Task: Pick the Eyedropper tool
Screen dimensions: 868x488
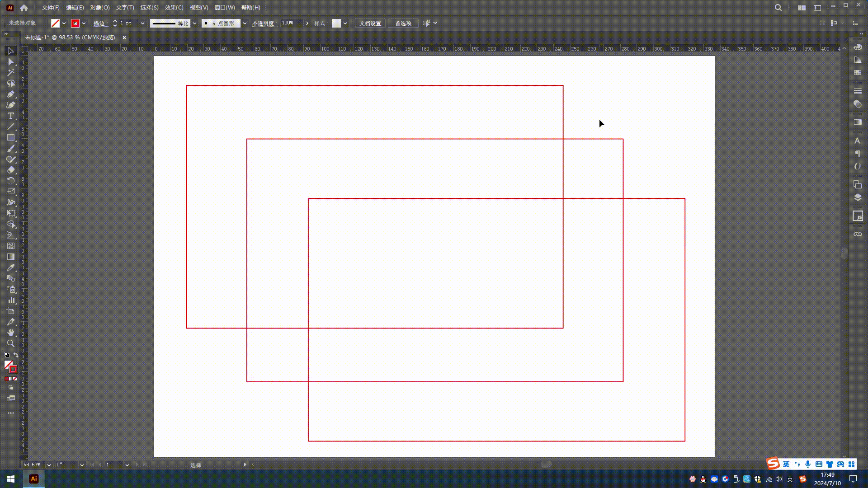Action: (x=11, y=267)
